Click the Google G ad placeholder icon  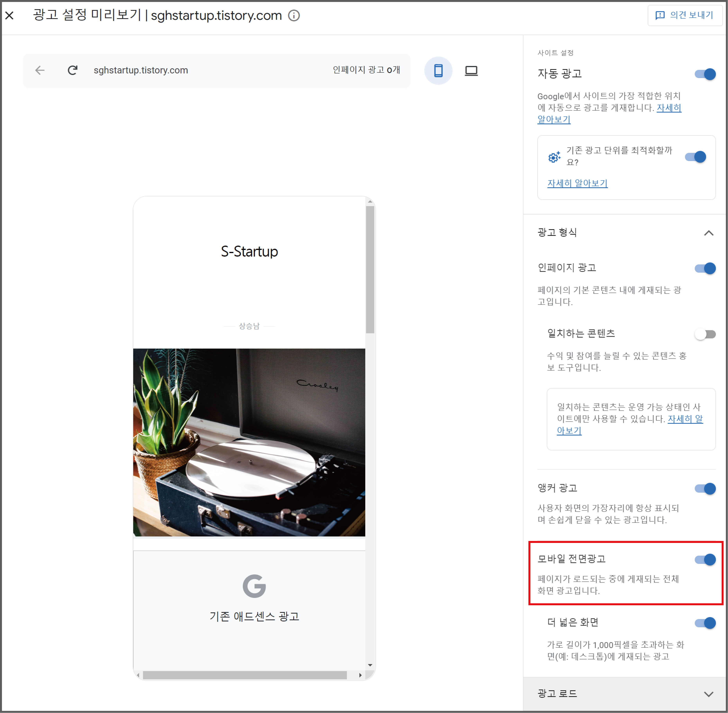pyautogui.click(x=254, y=586)
